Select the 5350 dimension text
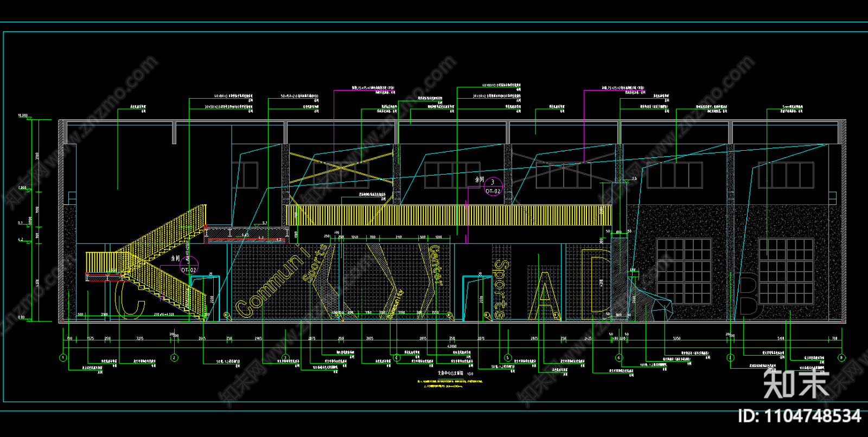The image size is (868, 437). [676, 338]
